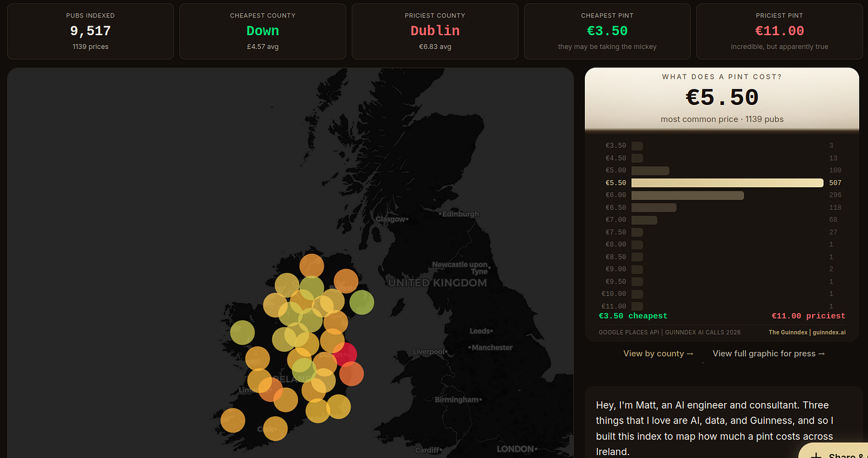Click the €6.00 histogram bar
The image size is (868, 458).
click(687, 195)
